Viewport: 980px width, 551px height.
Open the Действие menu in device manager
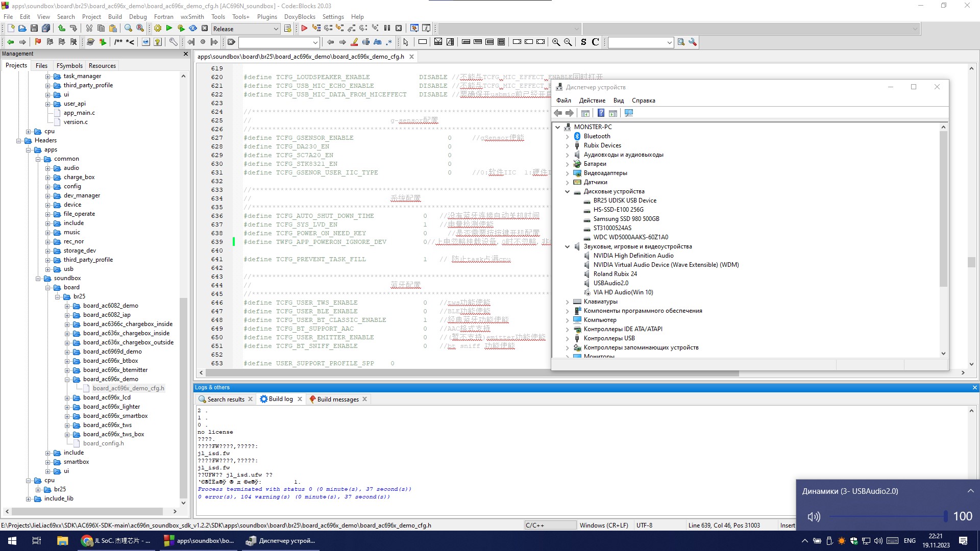coord(592,101)
